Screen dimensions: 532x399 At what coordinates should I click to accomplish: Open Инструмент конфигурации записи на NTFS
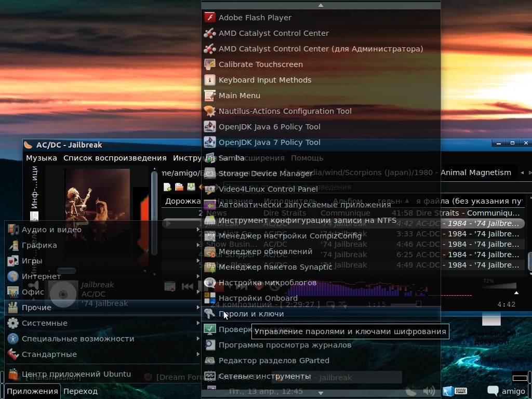[321, 220]
